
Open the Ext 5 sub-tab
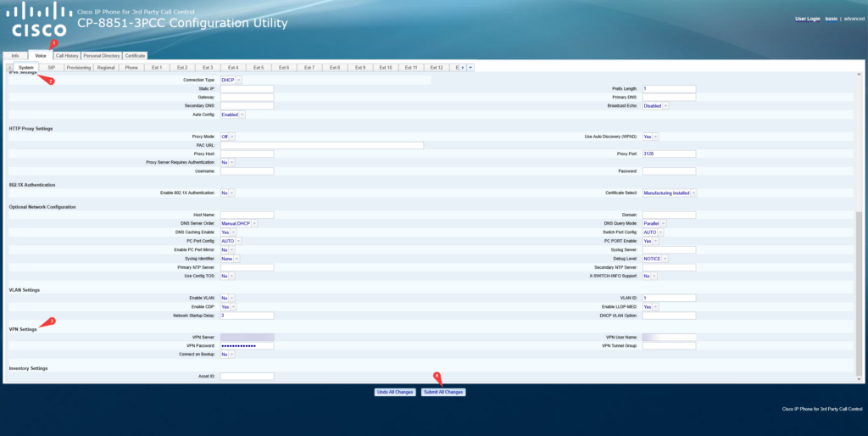pyautogui.click(x=259, y=68)
